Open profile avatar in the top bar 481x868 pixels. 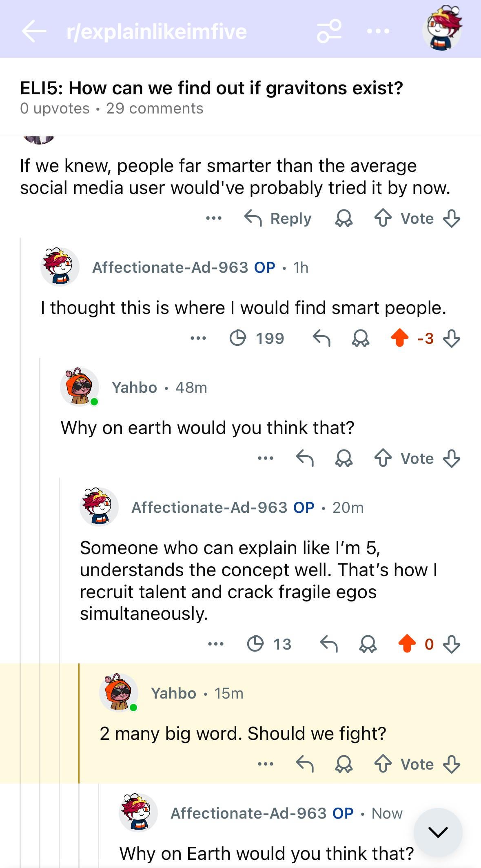click(442, 29)
